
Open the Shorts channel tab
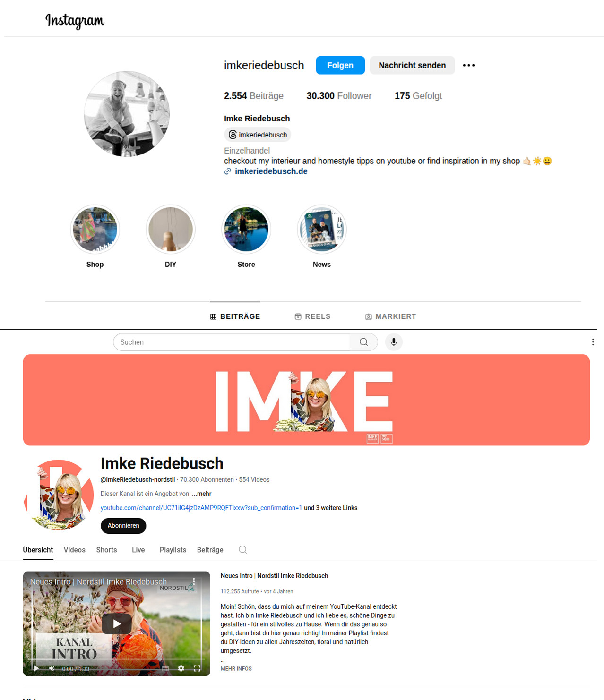coord(106,550)
